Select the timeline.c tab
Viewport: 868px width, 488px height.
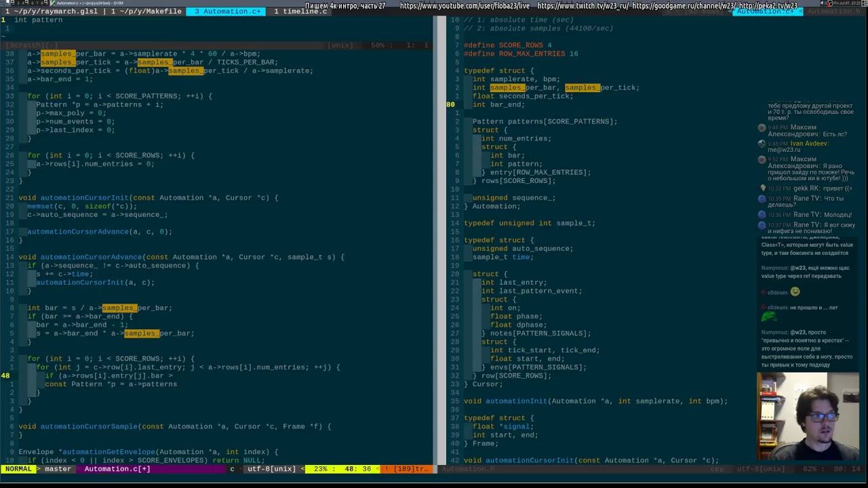(300, 12)
